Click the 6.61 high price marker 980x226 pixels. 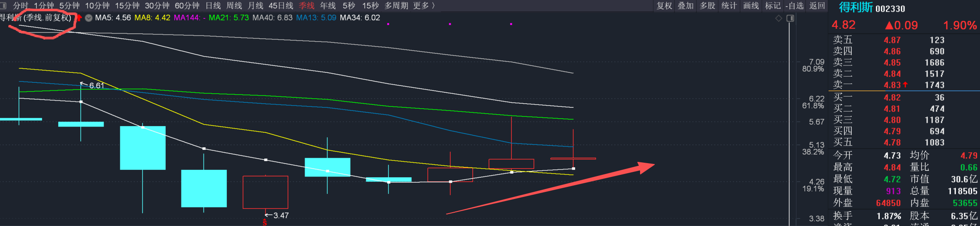(97, 85)
